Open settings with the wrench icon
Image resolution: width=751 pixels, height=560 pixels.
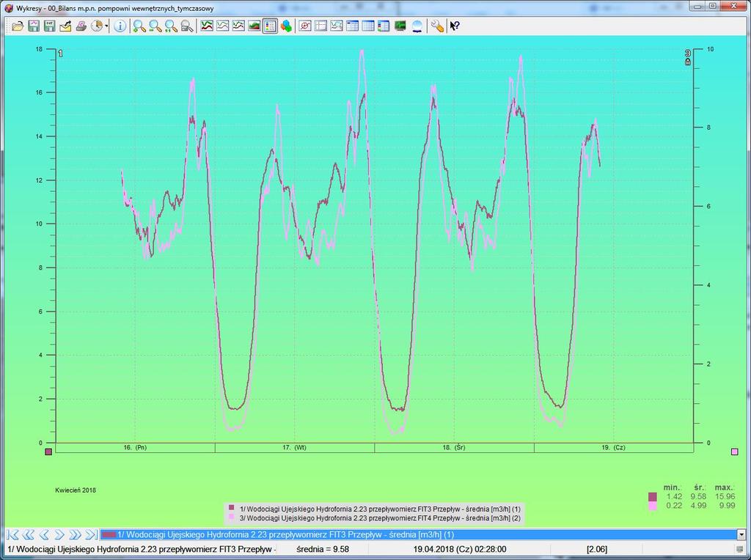click(x=437, y=26)
